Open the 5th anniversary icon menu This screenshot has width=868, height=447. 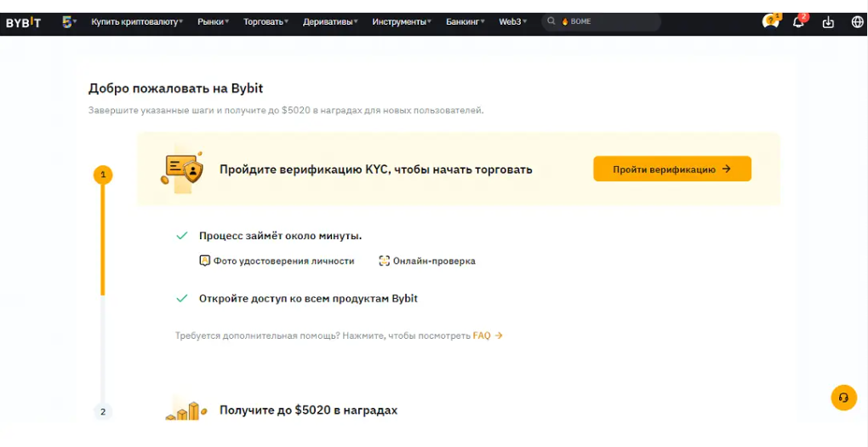click(69, 22)
